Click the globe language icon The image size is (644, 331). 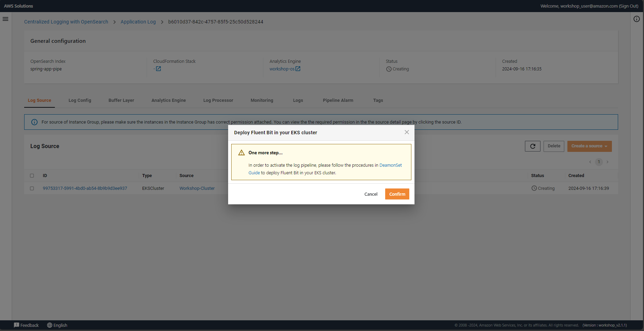[x=50, y=325]
